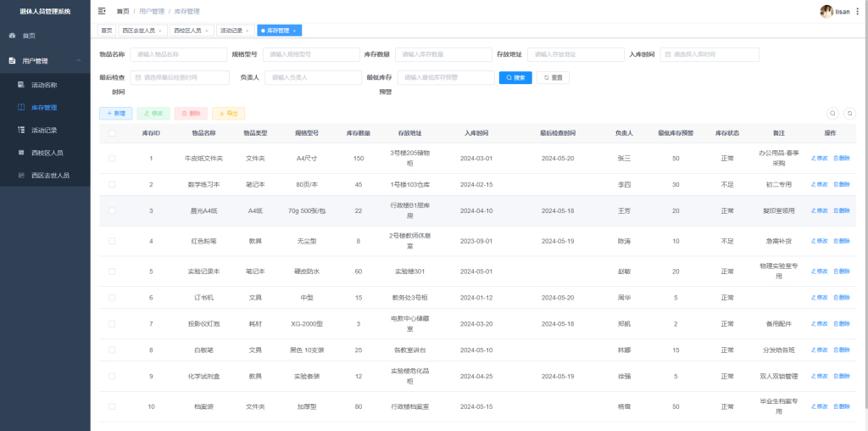Screen dimensions: 868x431
Task: Close the 库存管理 tab with its x
Action: click(294, 31)
